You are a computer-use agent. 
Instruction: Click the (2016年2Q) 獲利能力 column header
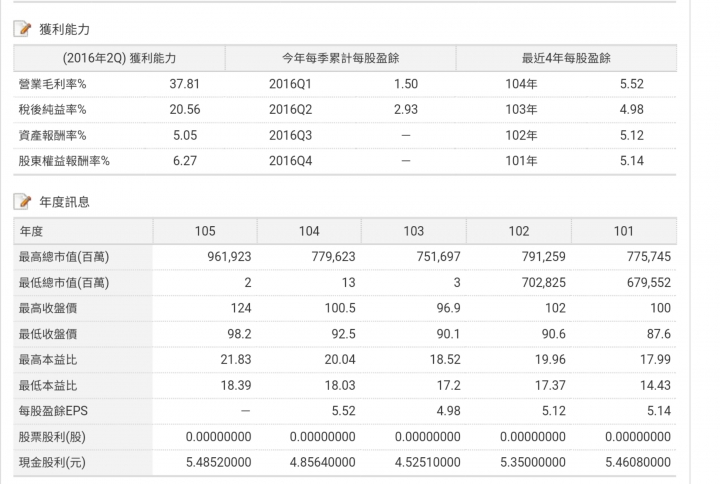coord(119,58)
